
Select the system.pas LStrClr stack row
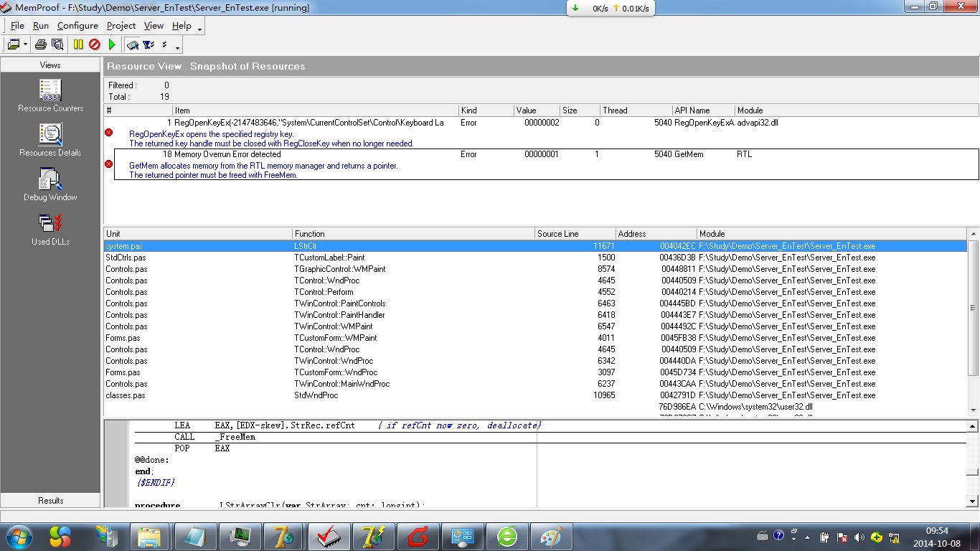coord(536,246)
